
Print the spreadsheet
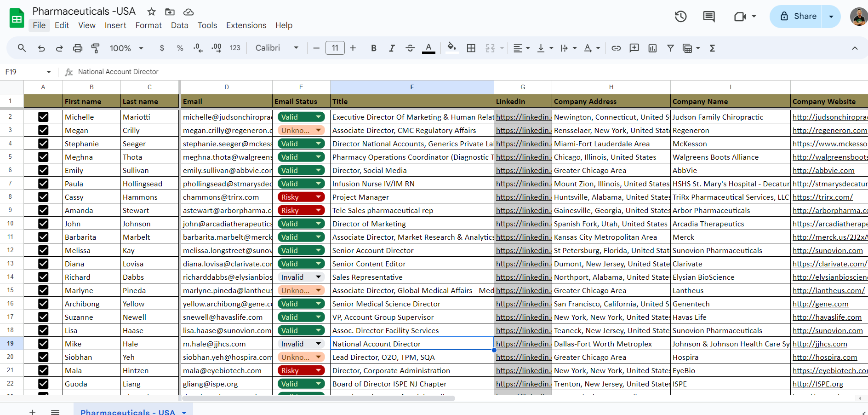pos(78,48)
